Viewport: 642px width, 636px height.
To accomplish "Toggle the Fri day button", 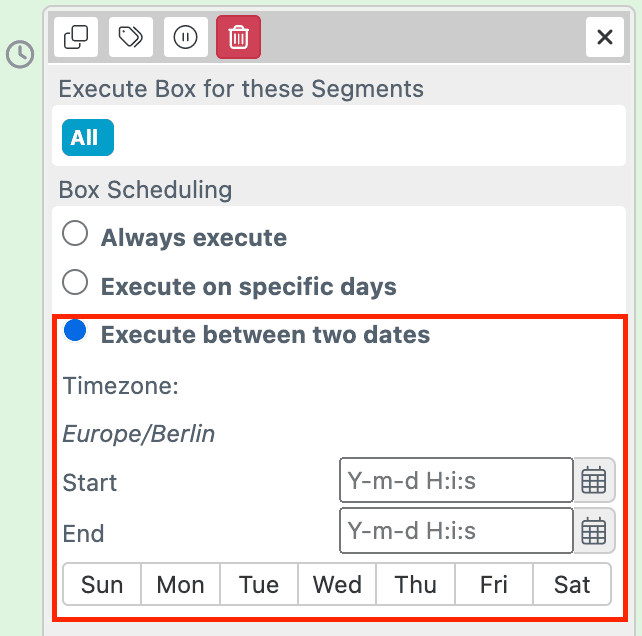I will point(494,585).
